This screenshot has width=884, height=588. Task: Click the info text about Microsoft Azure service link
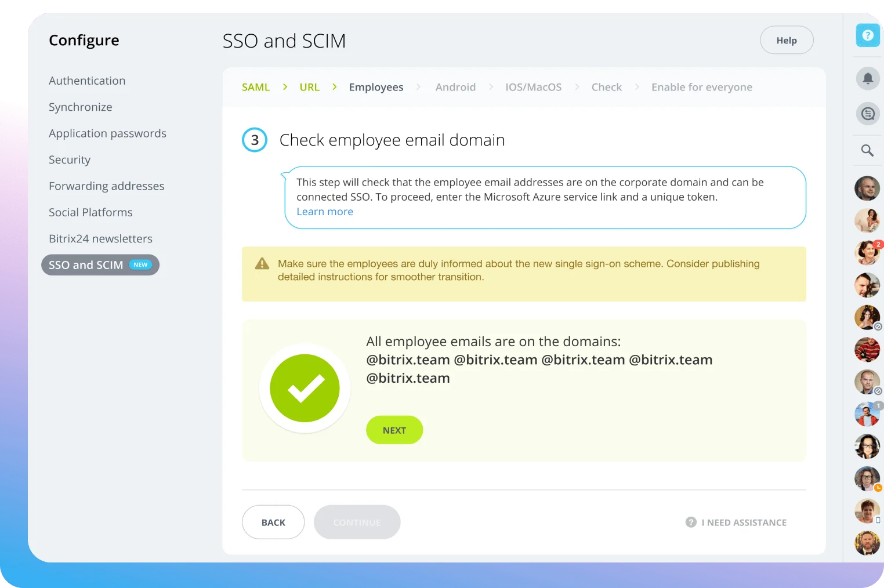click(530, 190)
